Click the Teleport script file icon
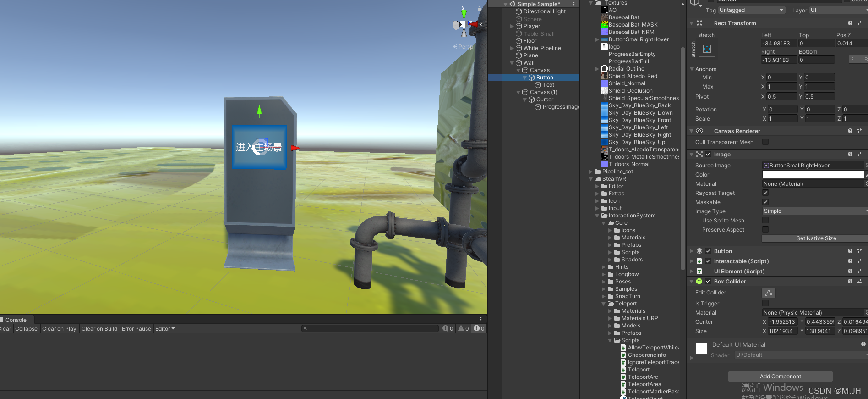Image resolution: width=868 pixels, height=399 pixels. (x=623, y=370)
